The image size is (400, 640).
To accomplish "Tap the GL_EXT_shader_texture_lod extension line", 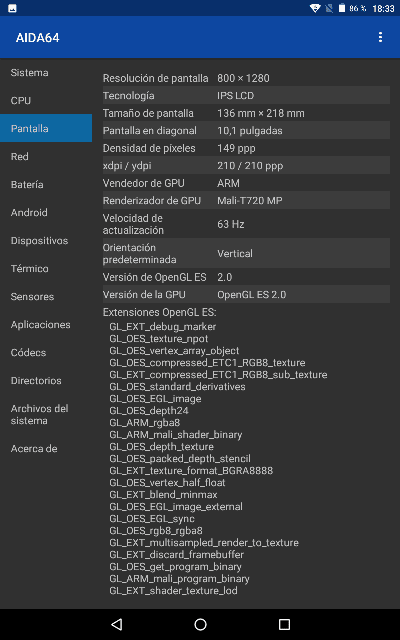I will (173, 591).
